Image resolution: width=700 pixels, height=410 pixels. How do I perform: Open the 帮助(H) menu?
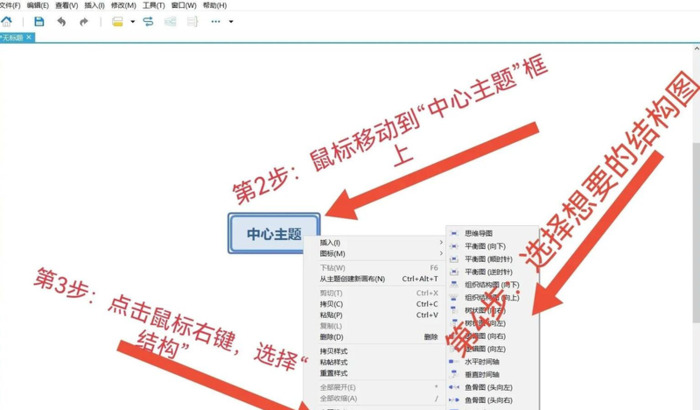(215, 5)
